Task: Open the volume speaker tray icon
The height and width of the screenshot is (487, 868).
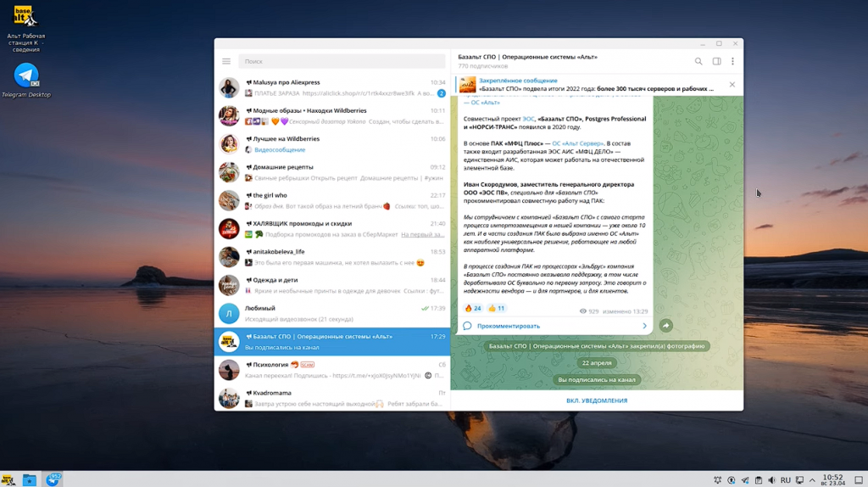Action: (x=771, y=480)
